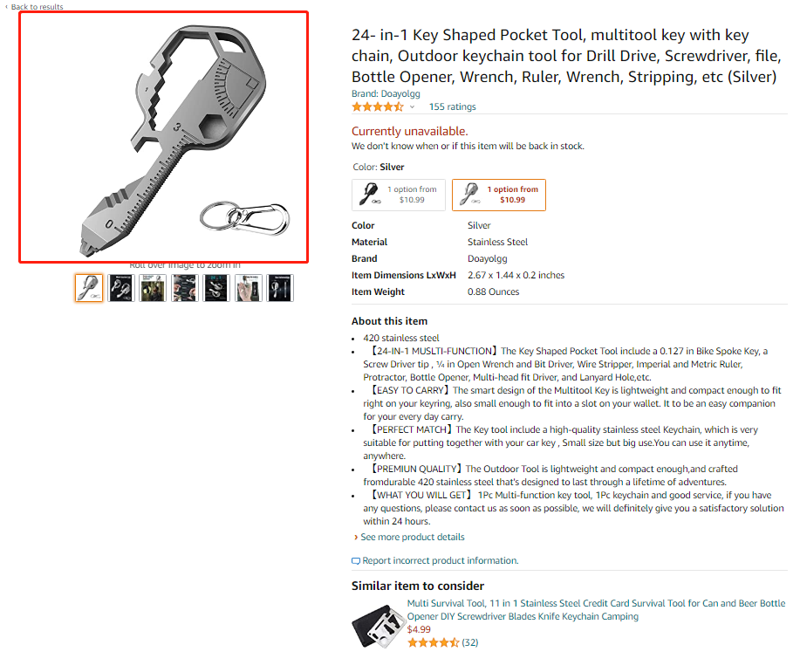Open the Multi Survival Tool similar item link
Viewport: 800px width, 672px height.
pos(596,609)
